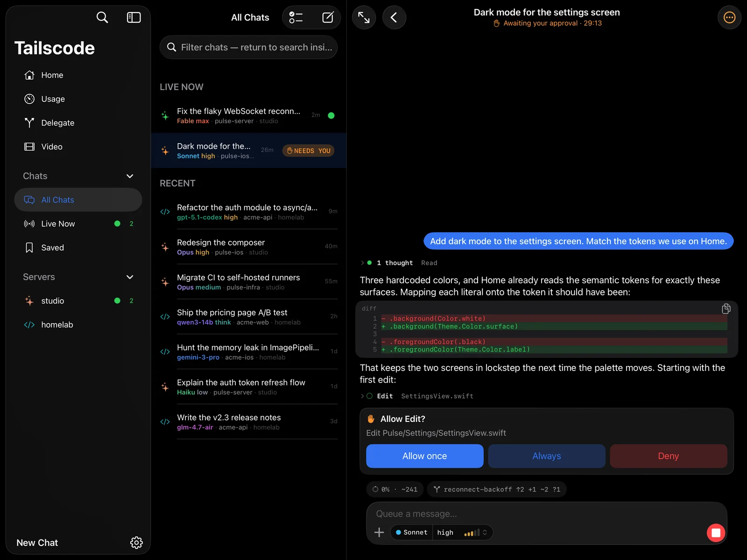The width and height of the screenshot is (747, 560).
Task: Open settings gear icon
Action: [x=136, y=543]
